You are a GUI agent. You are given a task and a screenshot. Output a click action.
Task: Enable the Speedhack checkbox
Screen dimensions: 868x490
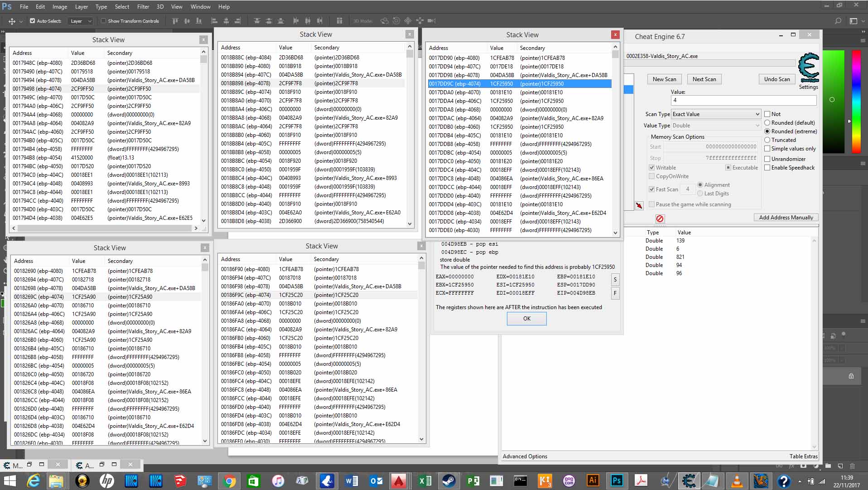point(767,168)
